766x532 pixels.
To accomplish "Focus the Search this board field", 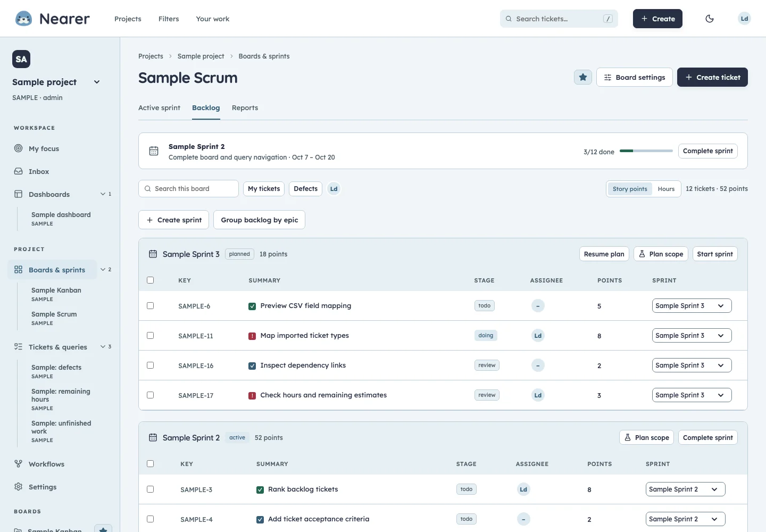I will point(188,189).
